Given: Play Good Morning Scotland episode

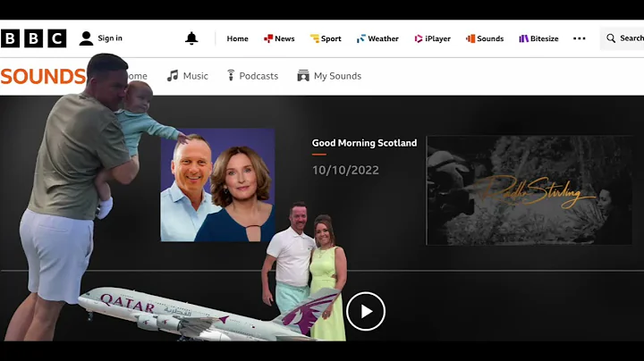Looking at the screenshot, I should point(366,311).
